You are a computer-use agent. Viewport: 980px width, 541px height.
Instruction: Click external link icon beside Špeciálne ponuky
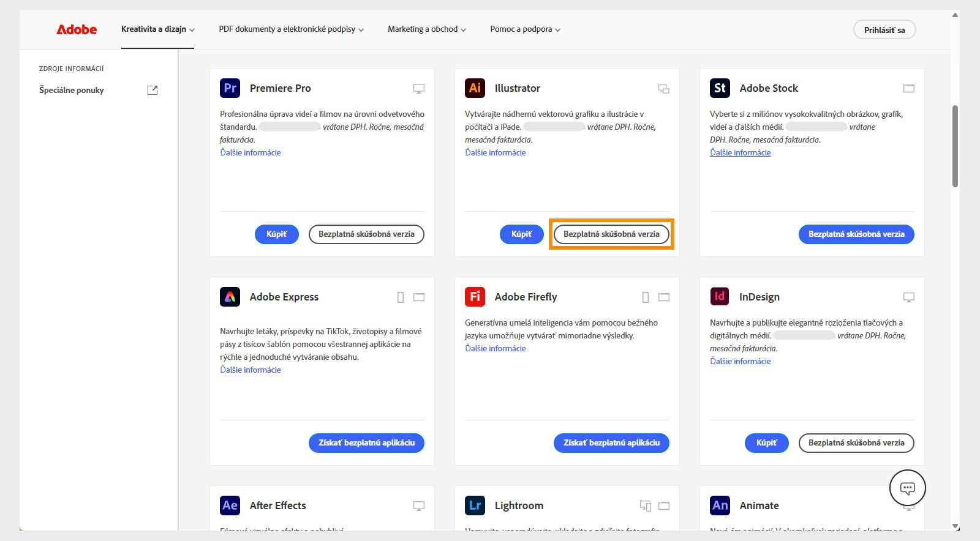(x=153, y=91)
